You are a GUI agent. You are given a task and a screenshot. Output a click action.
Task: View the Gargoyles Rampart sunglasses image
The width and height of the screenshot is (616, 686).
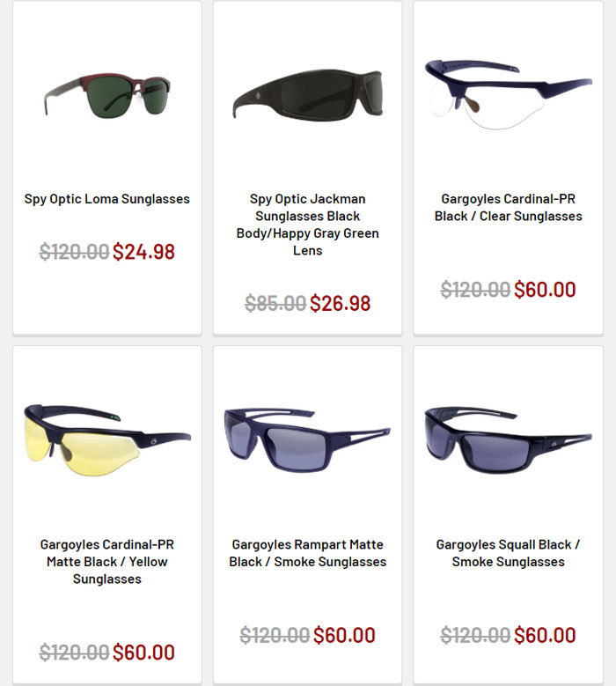point(307,440)
